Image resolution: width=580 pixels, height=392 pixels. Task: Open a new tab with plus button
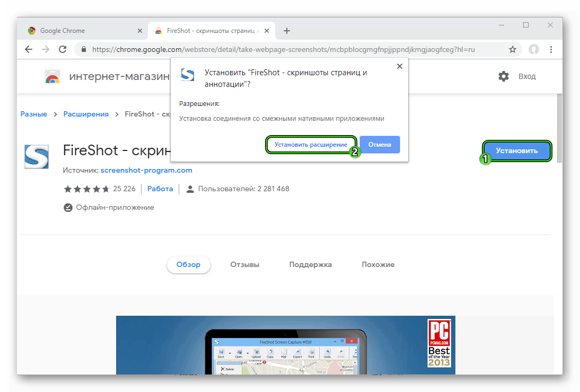tap(287, 31)
